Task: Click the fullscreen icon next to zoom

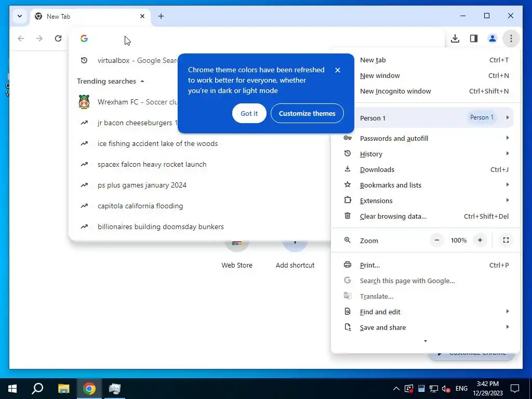Action: (x=506, y=240)
